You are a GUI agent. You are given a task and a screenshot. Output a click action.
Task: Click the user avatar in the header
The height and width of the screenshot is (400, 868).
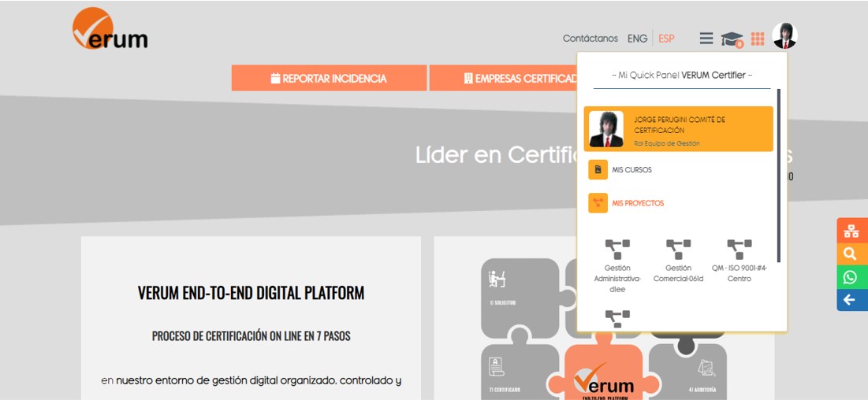(x=784, y=36)
